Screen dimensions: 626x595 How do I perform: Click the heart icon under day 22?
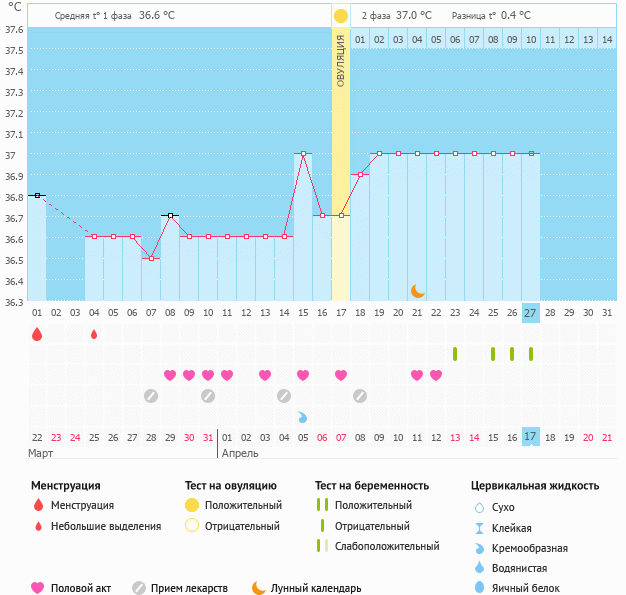(436, 375)
